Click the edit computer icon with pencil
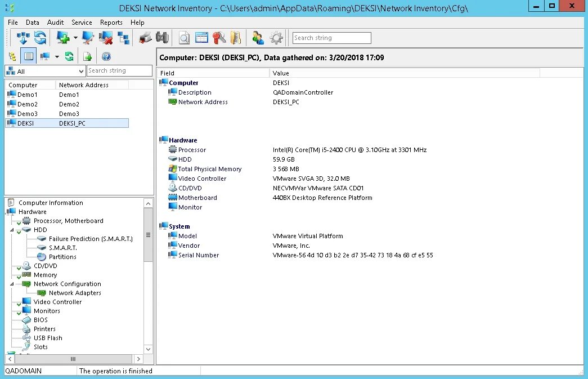This screenshot has width=588, height=379. pos(88,38)
